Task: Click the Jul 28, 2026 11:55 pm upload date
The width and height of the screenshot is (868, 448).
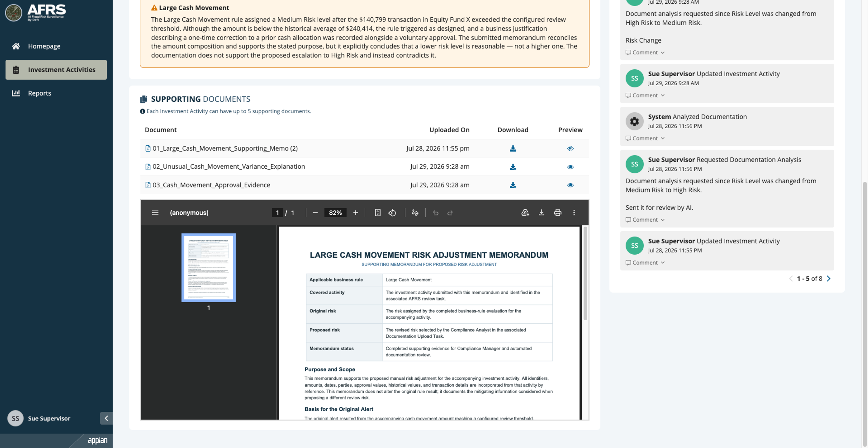Action: click(438, 148)
